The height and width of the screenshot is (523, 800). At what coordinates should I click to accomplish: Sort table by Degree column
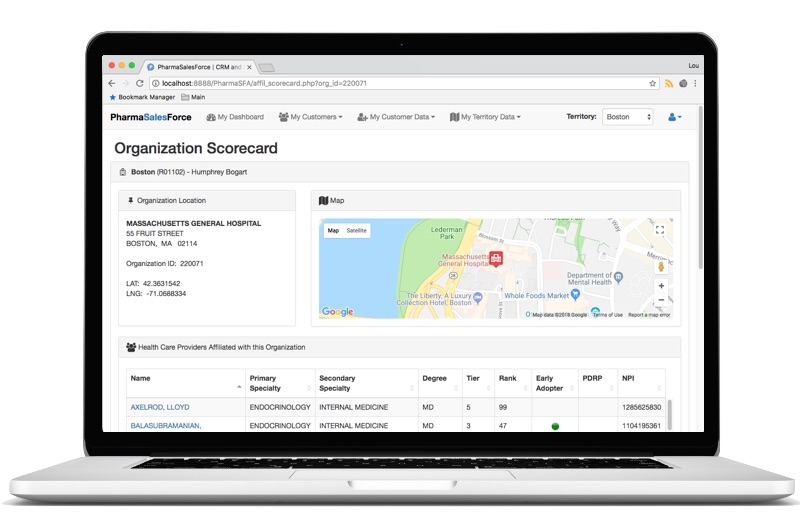point(440,383)
